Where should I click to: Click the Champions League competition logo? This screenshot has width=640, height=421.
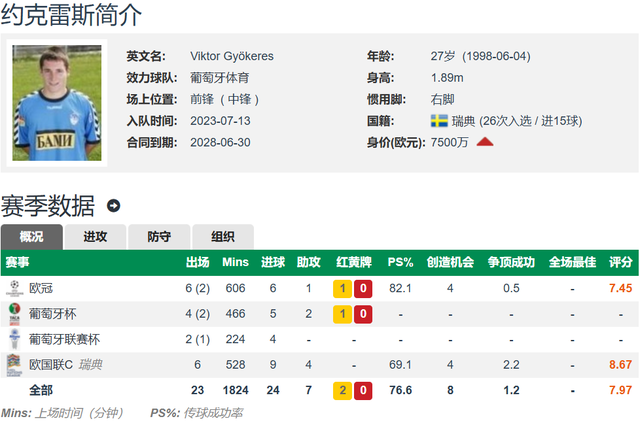[x=14, y=288]
